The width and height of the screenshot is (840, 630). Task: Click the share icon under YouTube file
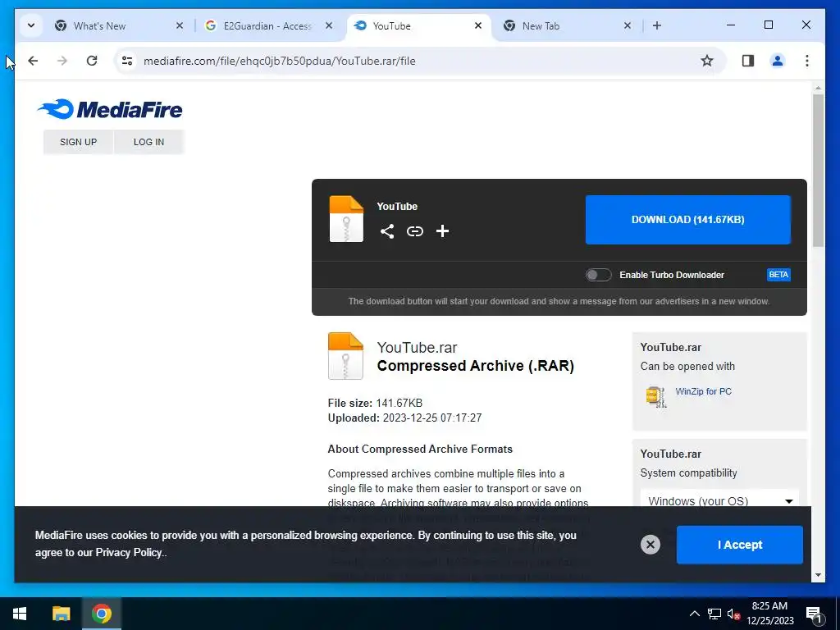coord(387,231)
